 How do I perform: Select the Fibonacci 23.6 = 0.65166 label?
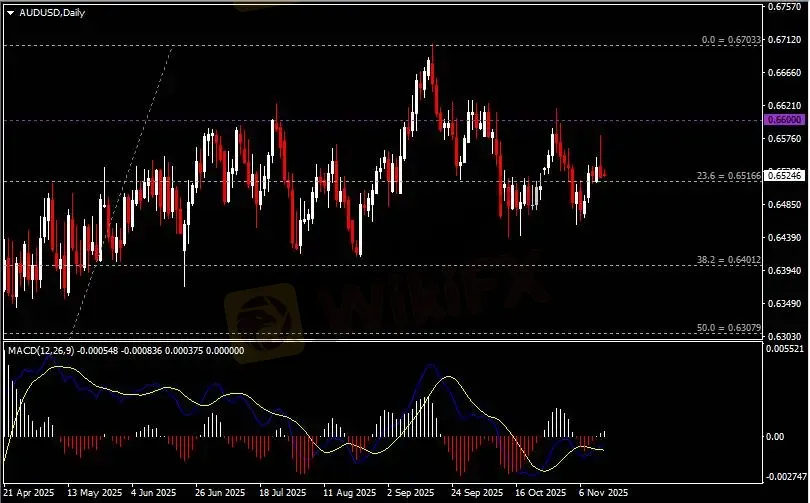coord(730,176)
